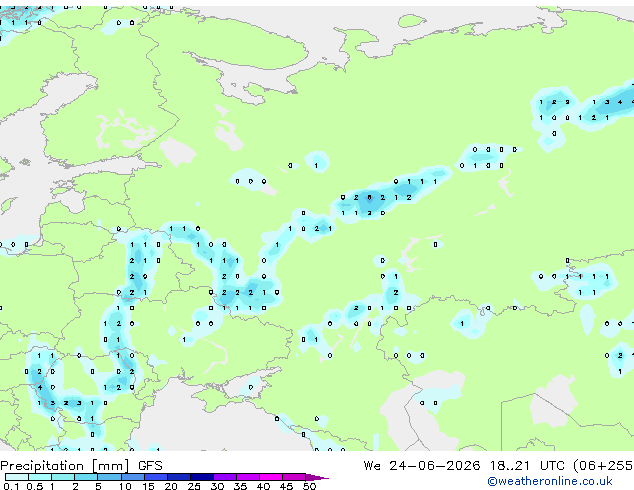Click the legend label '50'
634x490 pixels.
309,486
